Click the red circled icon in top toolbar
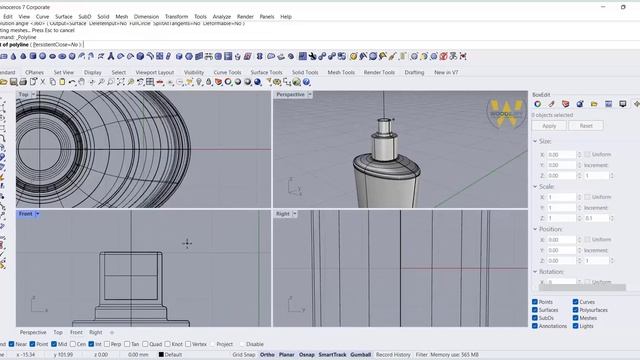The height and width of the screenshot is (360, 640). point(444,56)
